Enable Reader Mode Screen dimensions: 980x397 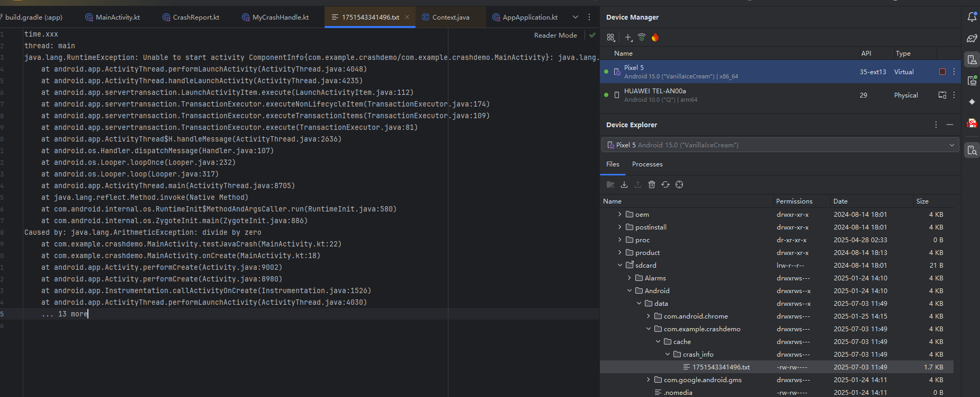pos(555,36)
